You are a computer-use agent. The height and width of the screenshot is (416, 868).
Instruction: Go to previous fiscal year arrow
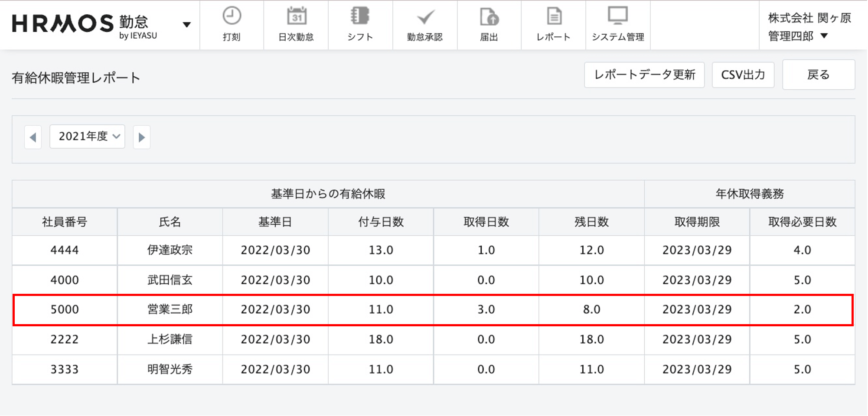[x=33, y=137]
